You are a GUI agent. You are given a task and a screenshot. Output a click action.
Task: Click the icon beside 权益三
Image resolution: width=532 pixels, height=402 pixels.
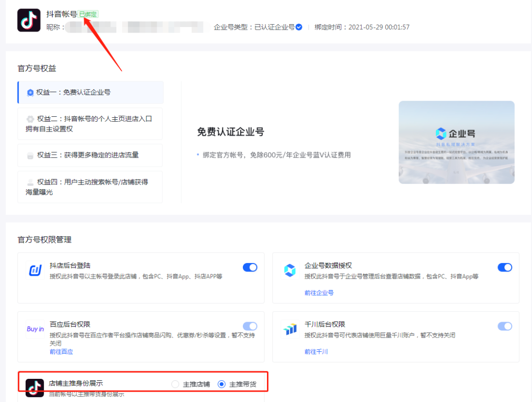coord(30,155)
